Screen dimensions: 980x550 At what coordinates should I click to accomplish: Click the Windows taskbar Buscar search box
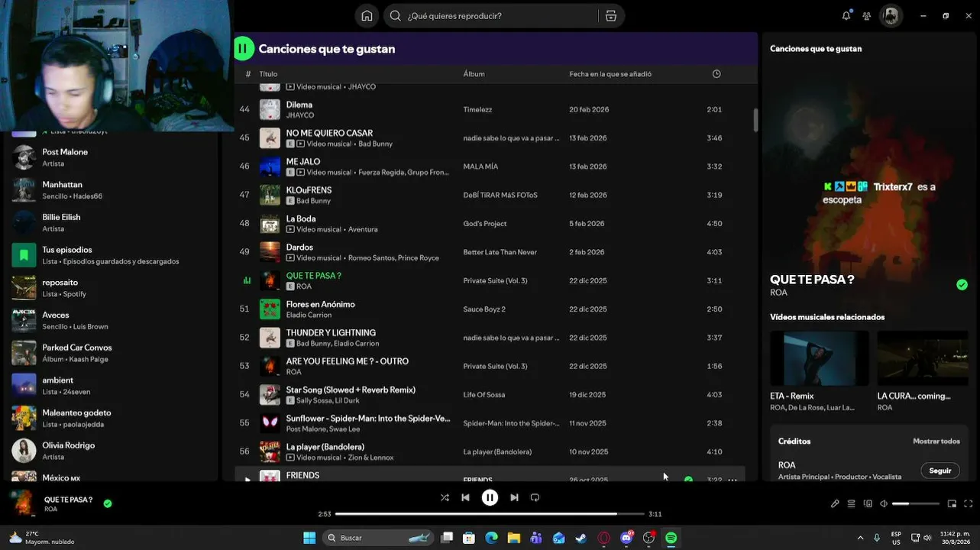pyautogui.click(x=378, y=538)
